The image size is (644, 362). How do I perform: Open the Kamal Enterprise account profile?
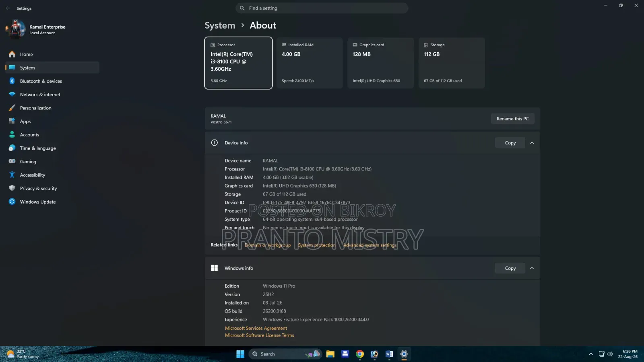coord(36,29)
